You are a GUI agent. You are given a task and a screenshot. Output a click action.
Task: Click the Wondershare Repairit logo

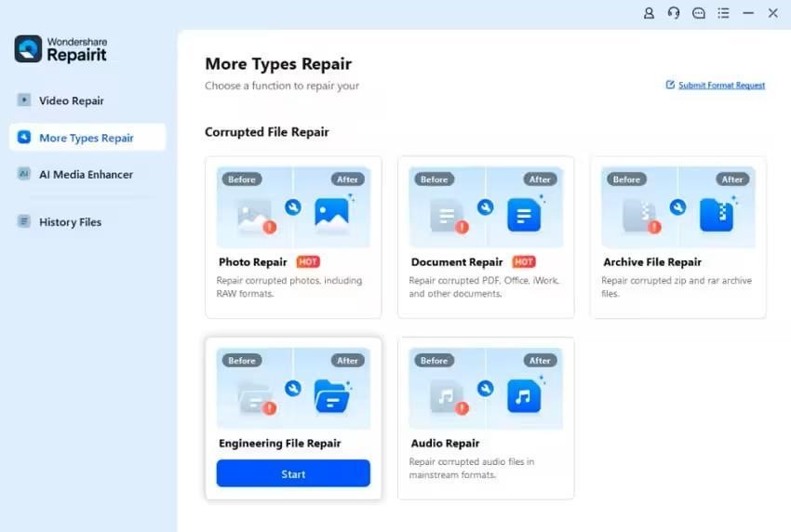click(61, 49)
